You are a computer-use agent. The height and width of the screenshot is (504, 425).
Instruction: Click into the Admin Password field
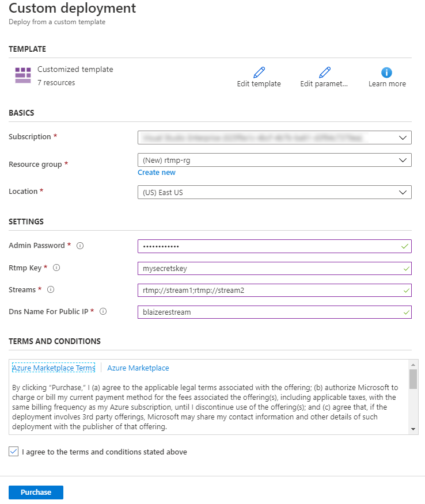tap(275, 246)
